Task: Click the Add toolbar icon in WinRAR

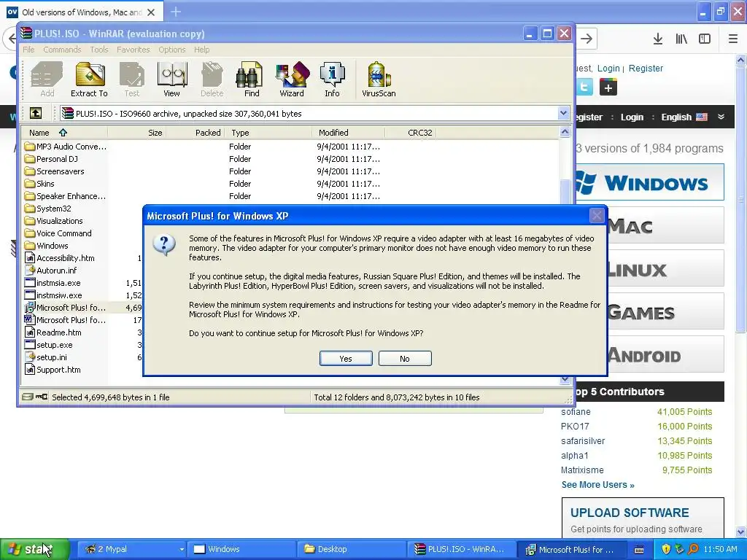Action: point(47,79)
